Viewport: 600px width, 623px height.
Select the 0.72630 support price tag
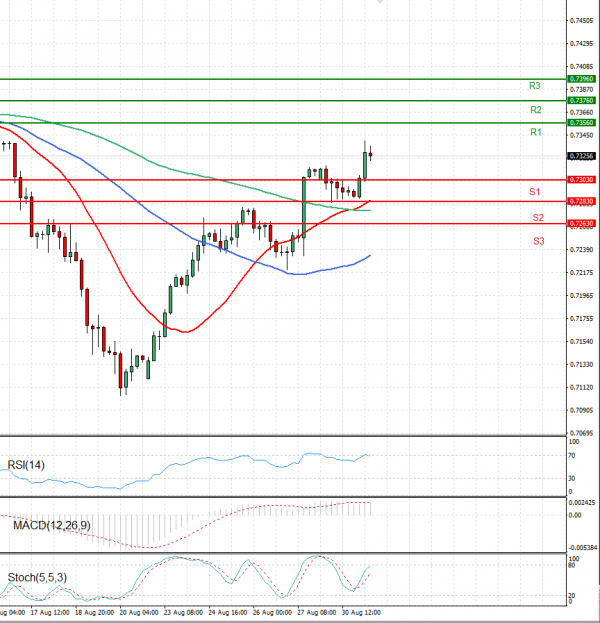(x=581, y=224)
